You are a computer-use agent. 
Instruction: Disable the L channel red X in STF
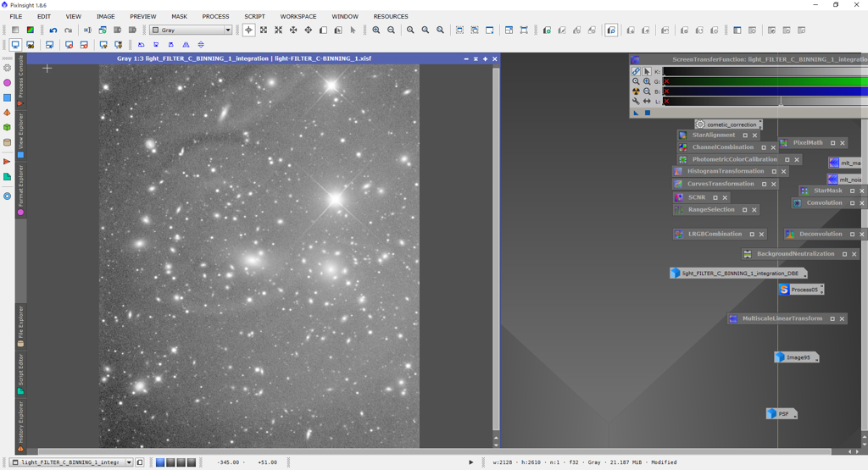coord(666,101)
